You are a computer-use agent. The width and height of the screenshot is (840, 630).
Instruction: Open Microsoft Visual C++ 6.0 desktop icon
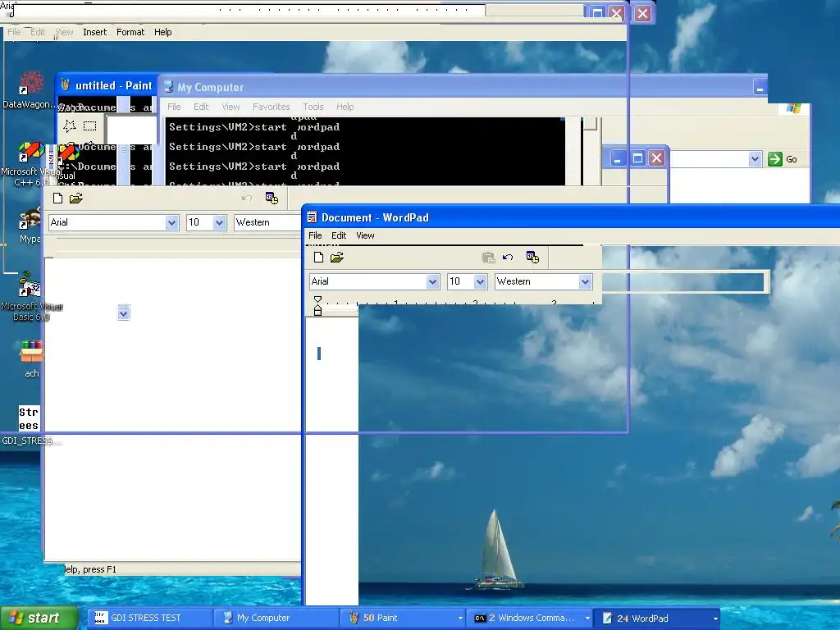(30, 152)
